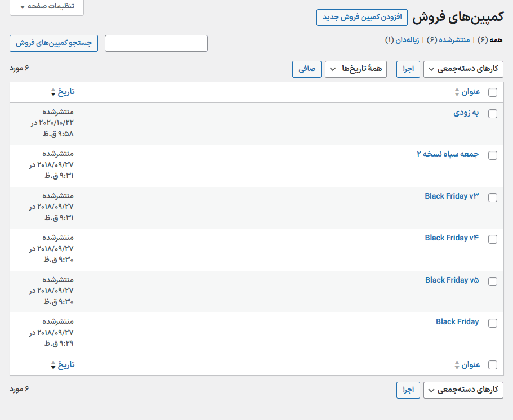Select the 'به زودی' campaign checkbox
This screenshot has width=513, height=420.
coord(493,114)
